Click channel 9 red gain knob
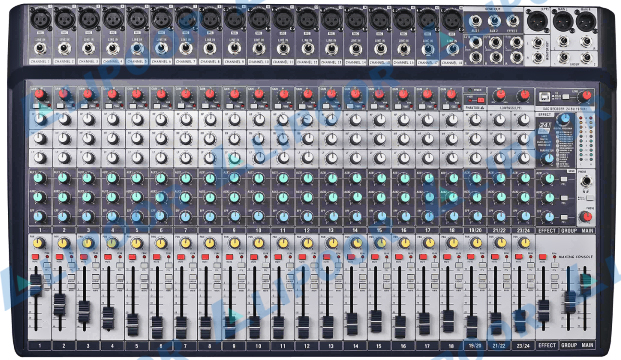This screenshot has width=621, height=360. pyautogui.click(x=234, y=95)
